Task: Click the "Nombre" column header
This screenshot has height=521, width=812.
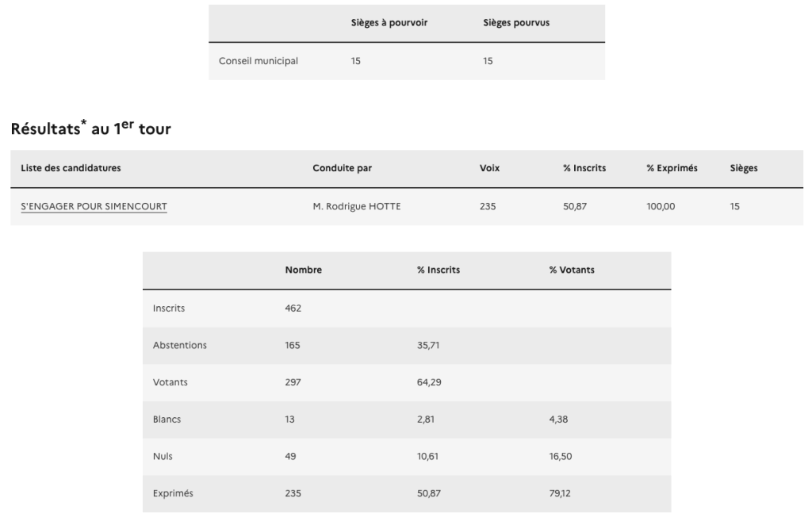Action: (303, 270)
